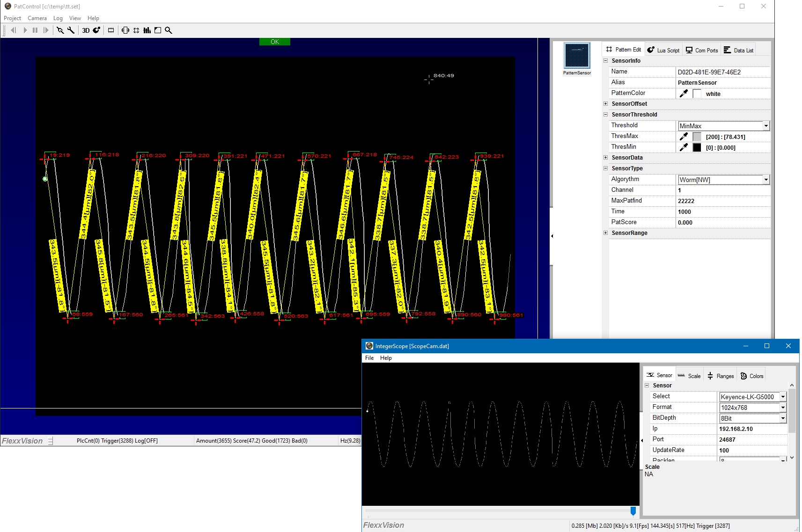Image resolution: width=802 pixels, height=532 pixels.
Task: Switch to the Ranges tab in IntegerScope
Action: (721, 376)
